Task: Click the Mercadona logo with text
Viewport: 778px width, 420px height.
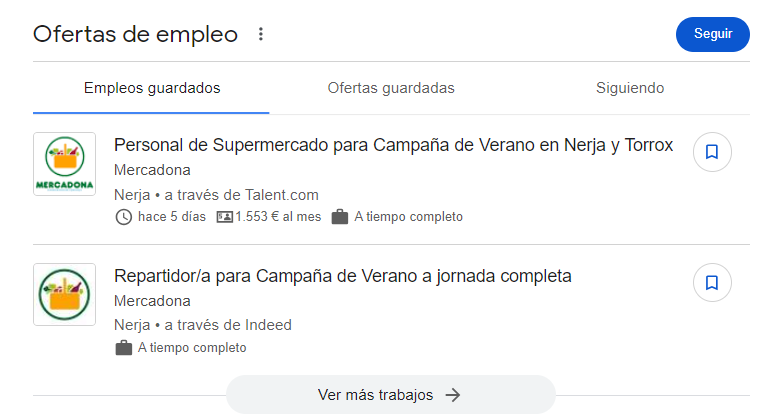Action: (64, 164)
